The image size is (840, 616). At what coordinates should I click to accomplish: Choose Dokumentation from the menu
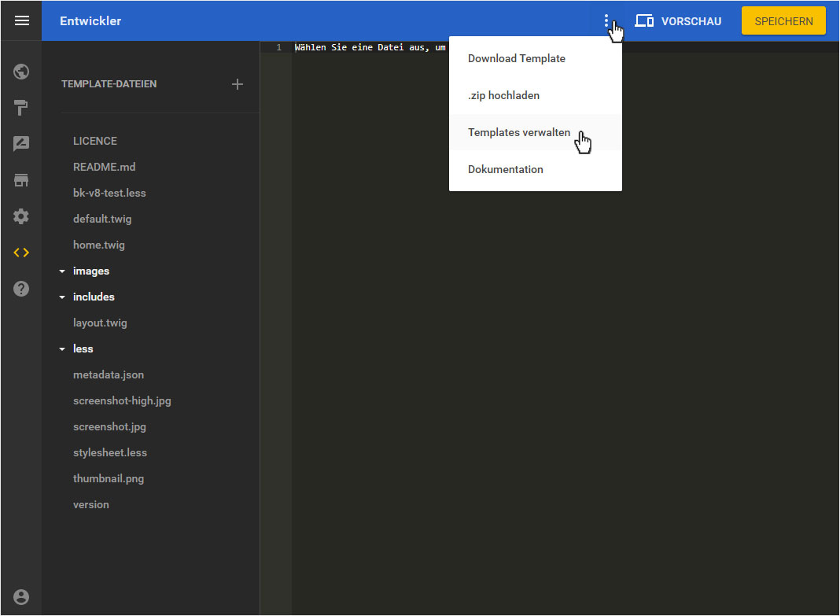point(535,169)
